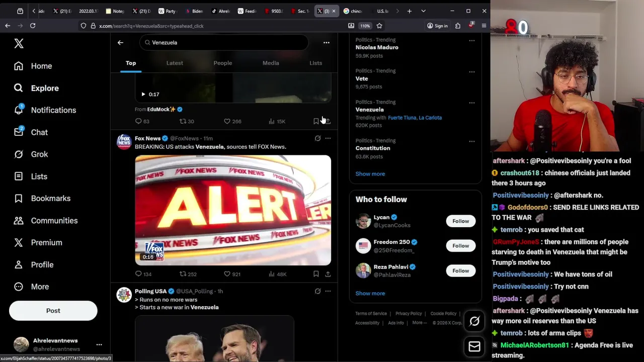Switch to the Top tab
The width and height of the screenshot is (644, 362).
[131, 63]
